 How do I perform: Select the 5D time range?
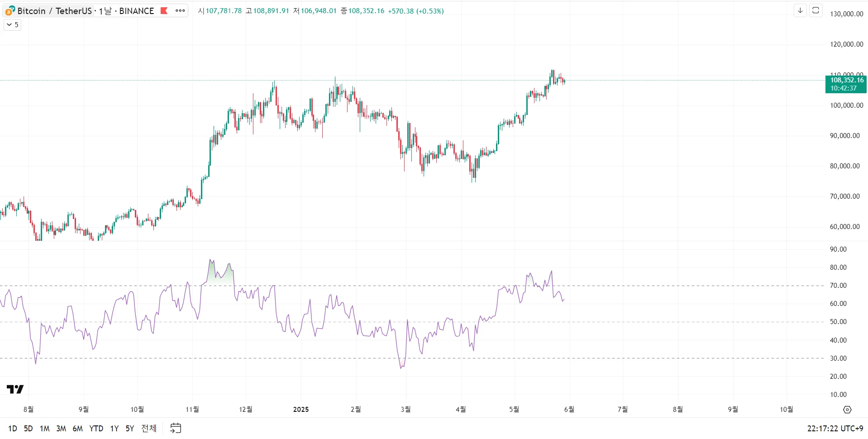[x=28, y=428]
